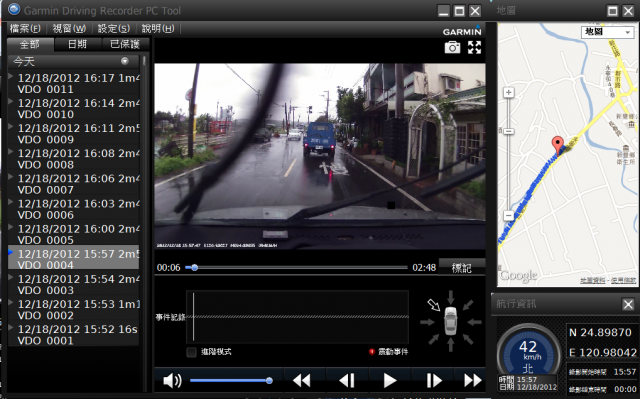Zoom in on the map
Screen dimensions: 640x399
[509, 93]
